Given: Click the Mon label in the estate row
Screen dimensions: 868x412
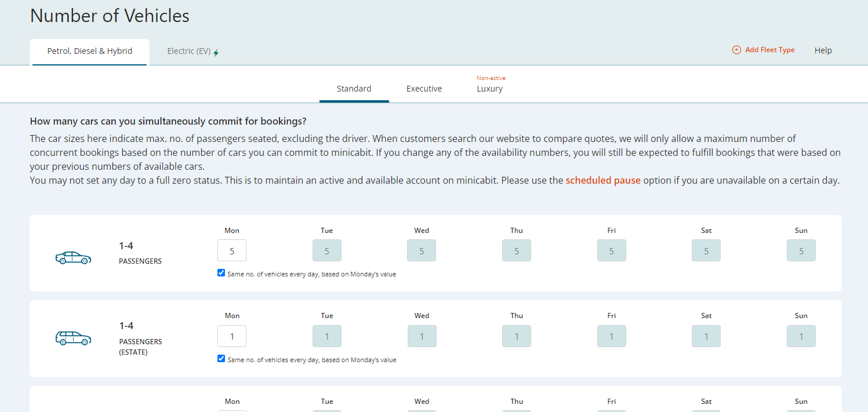Looking at the screenshot, I should [x=232, y=316].
